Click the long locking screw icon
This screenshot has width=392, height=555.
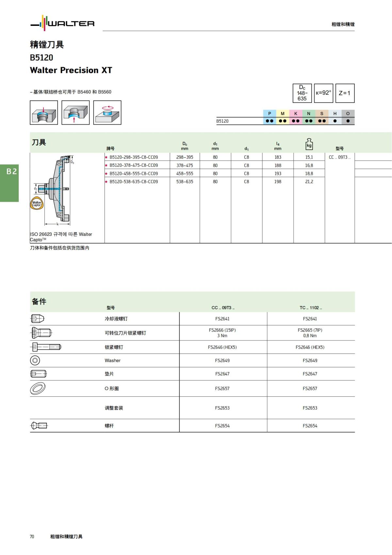[x=46, y=347]
